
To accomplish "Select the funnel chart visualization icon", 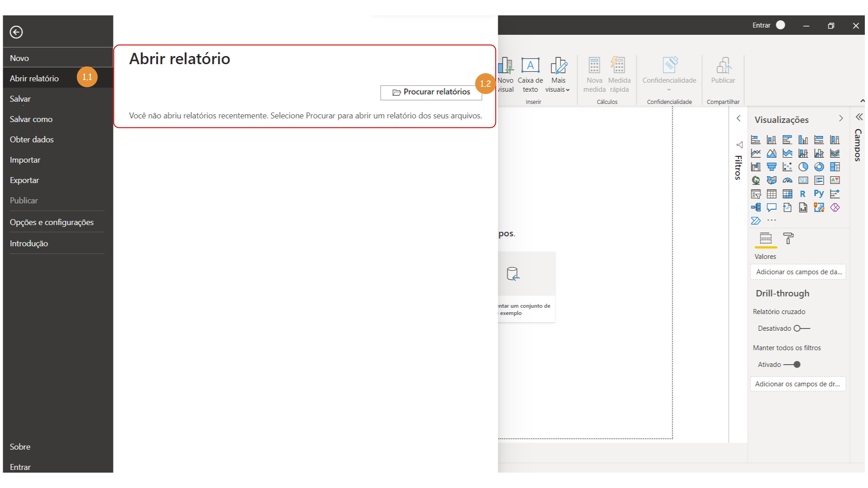I will pos(771,167).
